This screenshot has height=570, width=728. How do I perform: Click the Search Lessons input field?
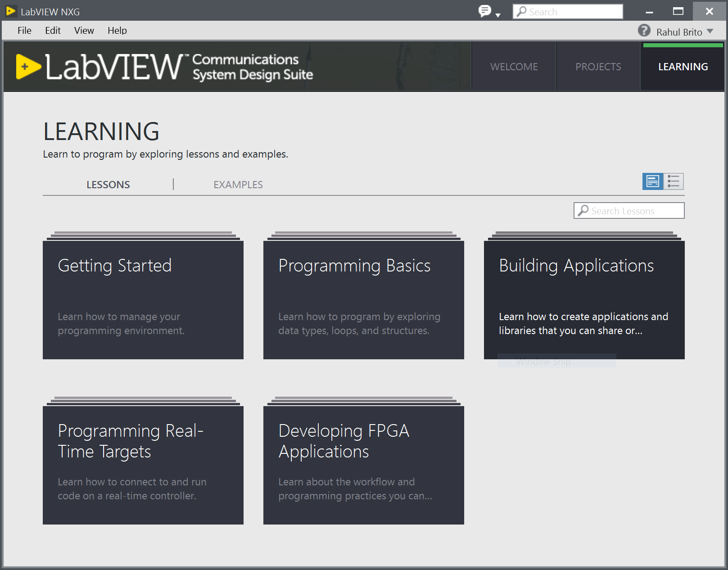tap(635, 211)
